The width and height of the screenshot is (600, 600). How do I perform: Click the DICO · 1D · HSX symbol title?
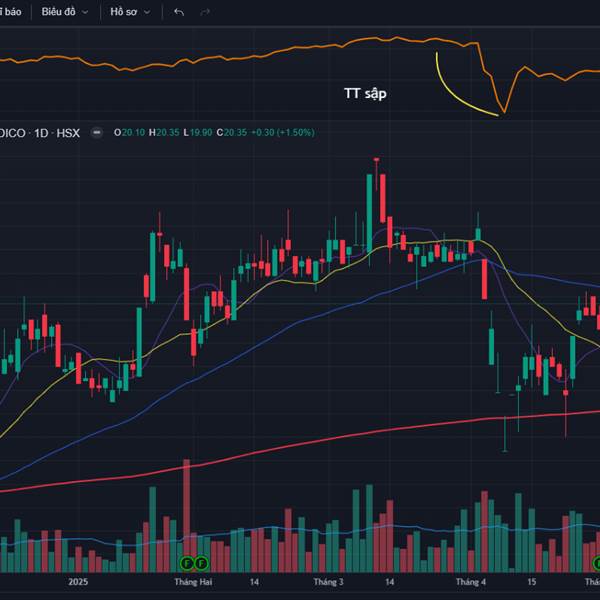point(40,133)
